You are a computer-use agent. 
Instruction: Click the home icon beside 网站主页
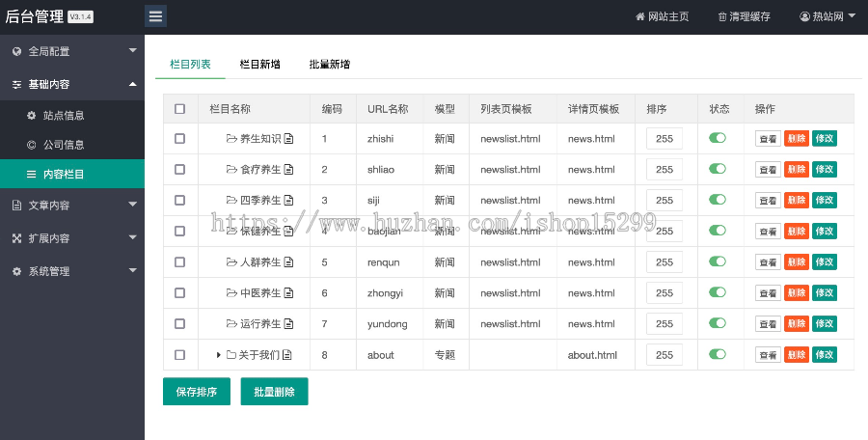coord(640,16)
